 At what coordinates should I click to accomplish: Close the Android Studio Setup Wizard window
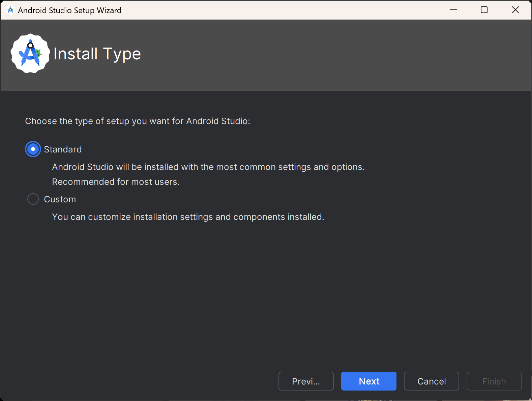coord(515,10)
